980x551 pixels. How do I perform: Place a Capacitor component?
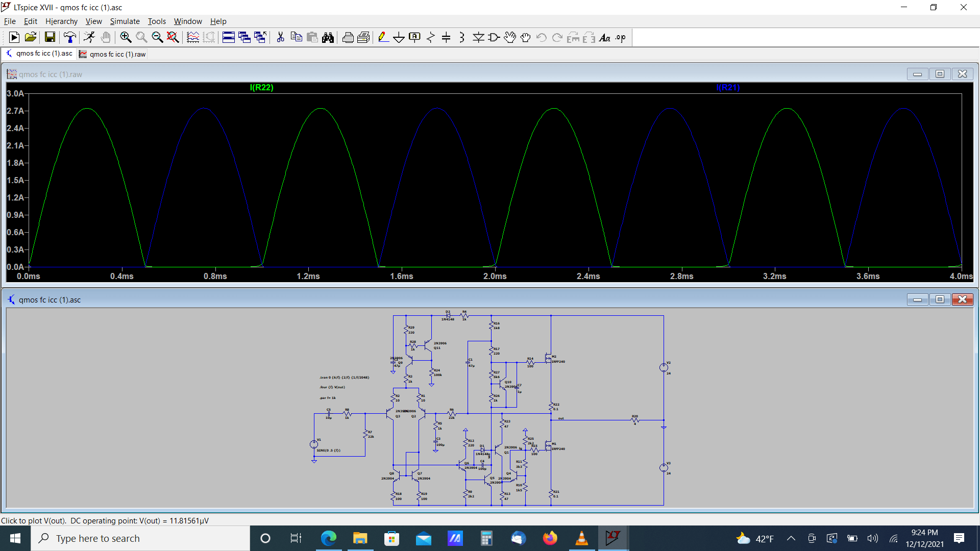(446, 37)
